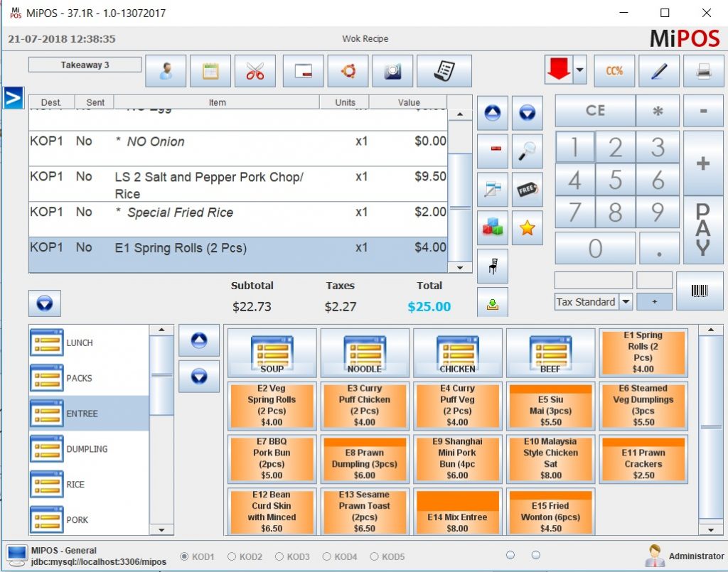728x572 pixels.
Task: Select the KOD4 radio button
Action: [x=327, y=556]
